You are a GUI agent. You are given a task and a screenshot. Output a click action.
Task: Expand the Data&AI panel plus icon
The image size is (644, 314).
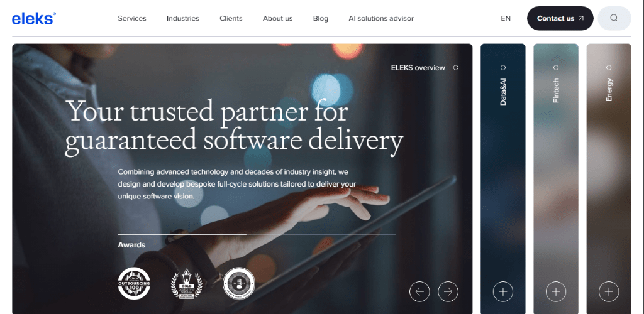502,291
